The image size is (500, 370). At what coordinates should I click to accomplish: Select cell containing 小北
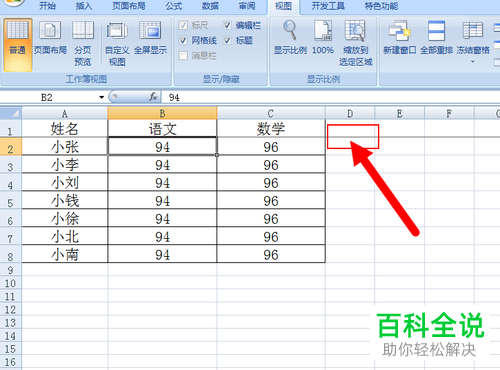(x=65, y=237)
